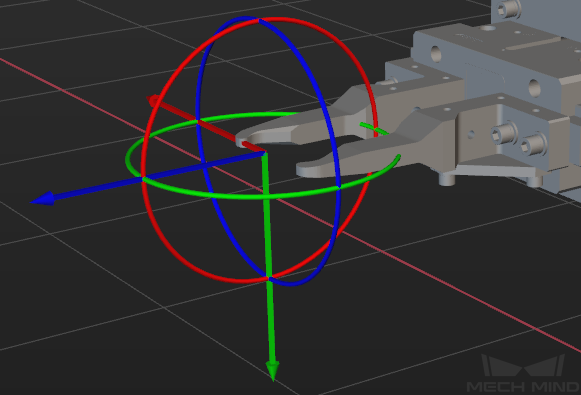Click the left socket screw on gripper side
Viewport: 581px width, 395px height.
(x=504, y=133)
